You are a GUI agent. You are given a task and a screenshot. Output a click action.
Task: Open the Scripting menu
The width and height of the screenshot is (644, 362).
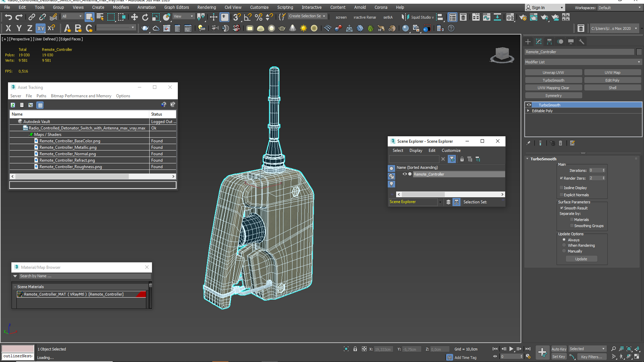click(x=285, y=7)
